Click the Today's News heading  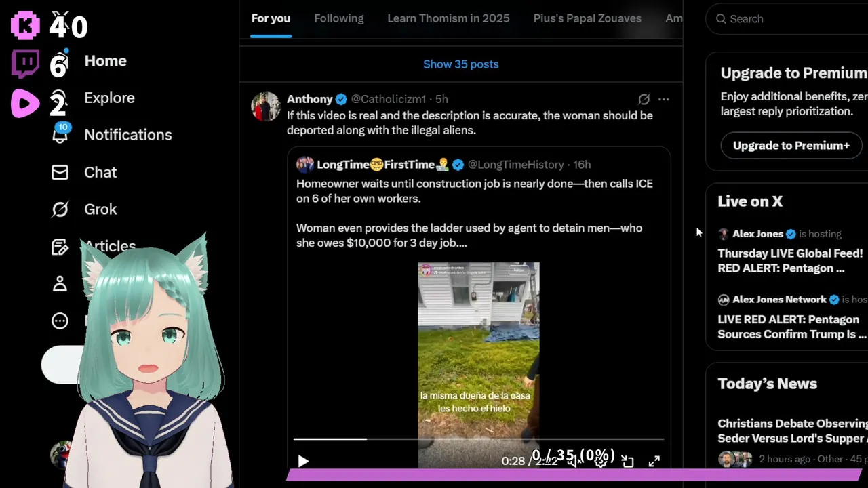pyautogui.click(x=768, y=384)
